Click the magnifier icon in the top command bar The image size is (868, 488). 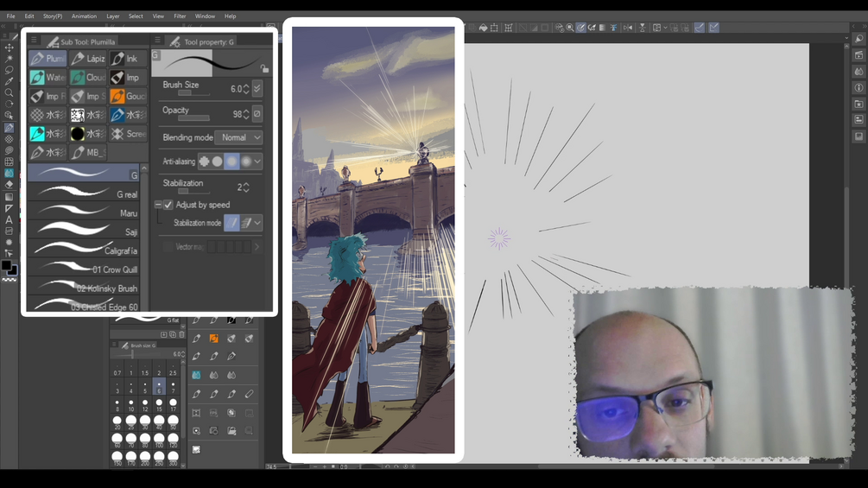(570, 28)
